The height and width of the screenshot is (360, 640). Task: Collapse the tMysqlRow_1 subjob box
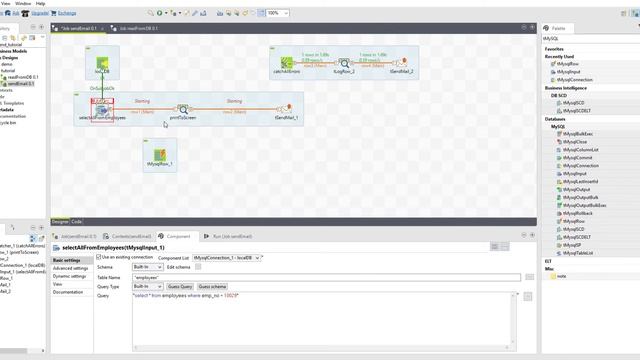click(146, 141)
